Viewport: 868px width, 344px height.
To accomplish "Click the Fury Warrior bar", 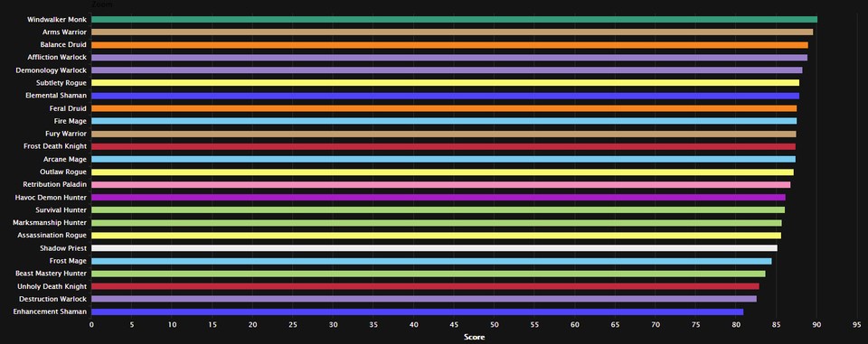I will click(443, 134).
